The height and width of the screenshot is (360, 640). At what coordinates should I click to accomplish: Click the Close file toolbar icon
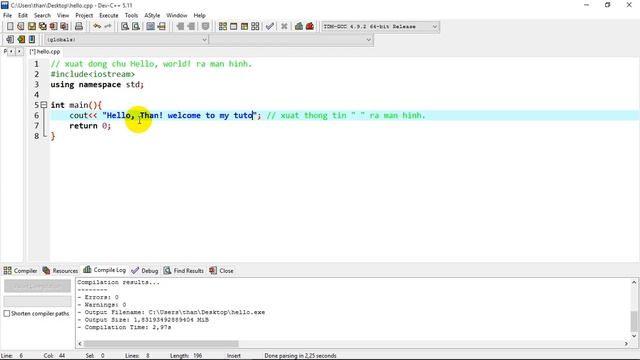53,27
